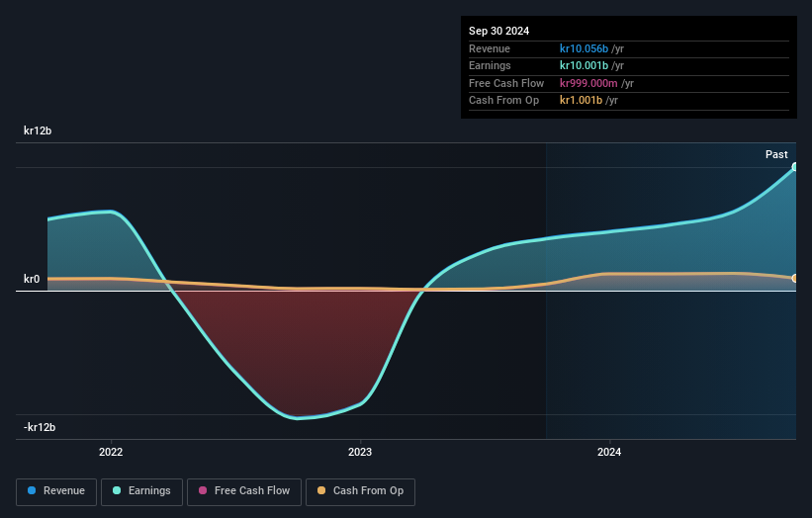Click the 2023 x-axis label

coord(360,452)
